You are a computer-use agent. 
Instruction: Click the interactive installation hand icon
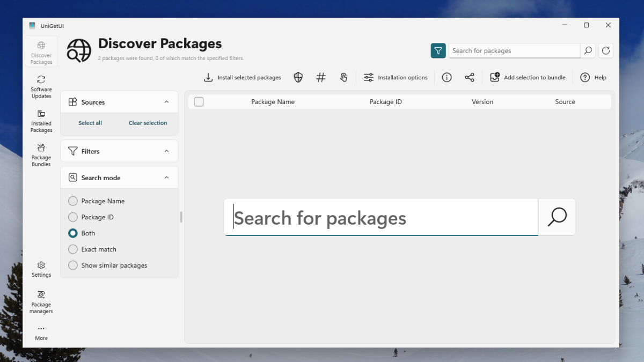tap(343, 78)
